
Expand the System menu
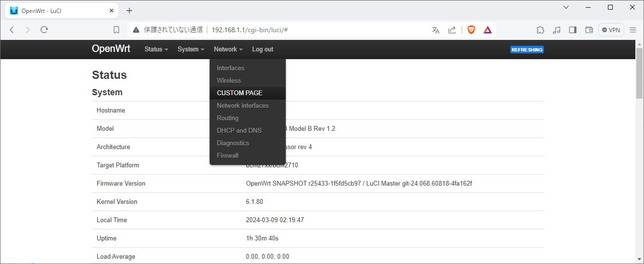tap(191, 50)
